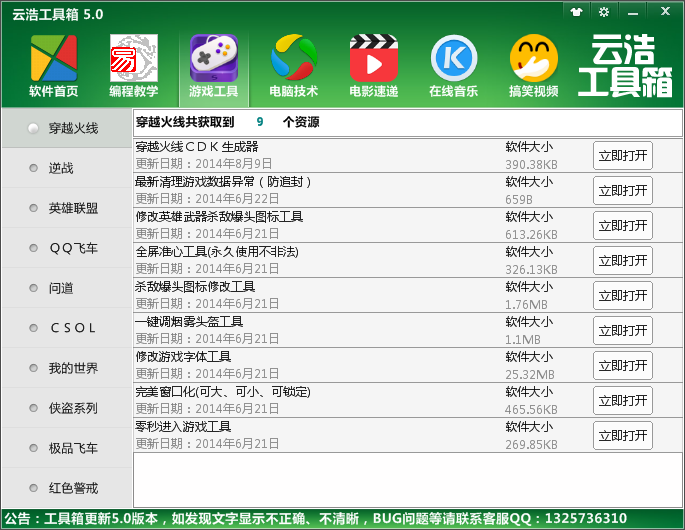Click 立即打开 for 一键调烟雾头盔工具
This screenshot has width=685, height=530.
(x=623, y=330)
